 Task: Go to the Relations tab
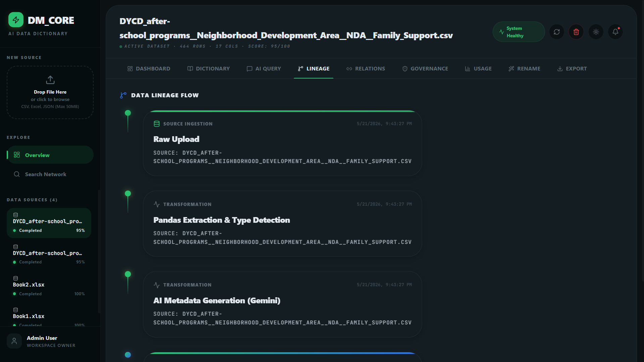(366, 68)
